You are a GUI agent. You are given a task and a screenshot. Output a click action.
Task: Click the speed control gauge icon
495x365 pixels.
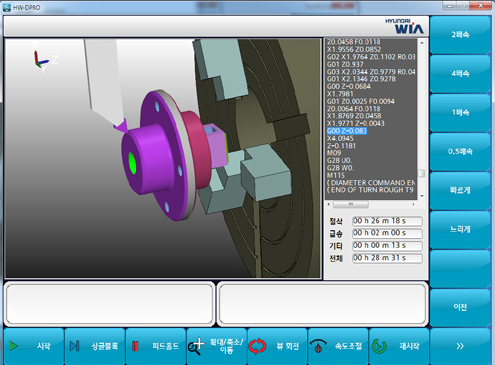click(318, 346)
